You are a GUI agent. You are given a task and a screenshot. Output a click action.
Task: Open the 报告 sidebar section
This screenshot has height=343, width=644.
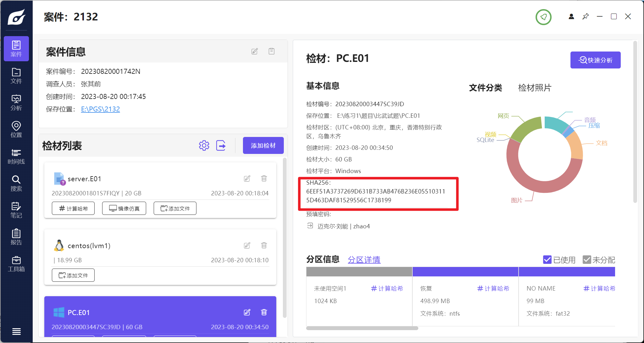pos(16,237)
